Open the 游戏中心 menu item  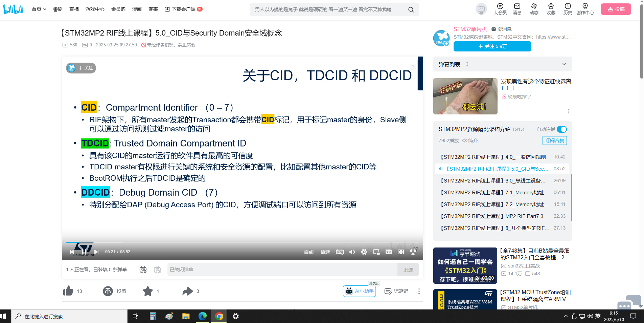[x=95, y=9]
